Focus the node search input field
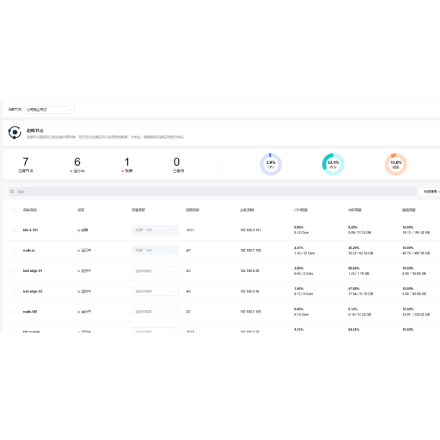Viewport: 440px width, 440px height. point(212,192)
